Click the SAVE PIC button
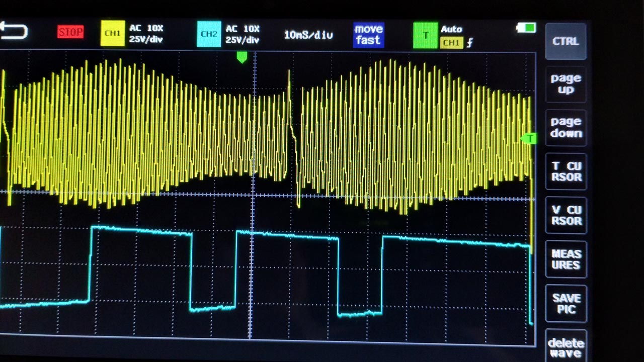This screenshot has height=362, width=644. click(566, 304)
